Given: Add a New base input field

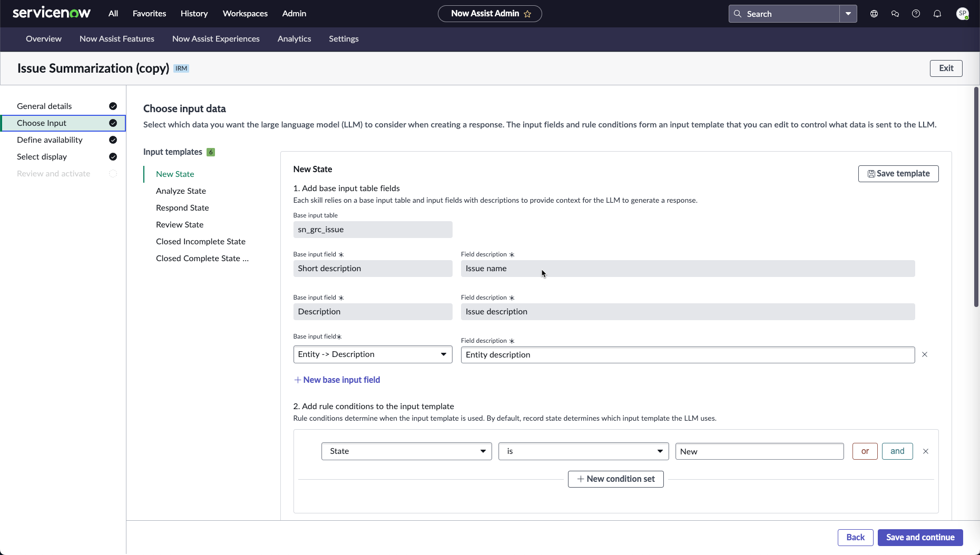Looking at the screenshot, I should [x=337, y=380].
